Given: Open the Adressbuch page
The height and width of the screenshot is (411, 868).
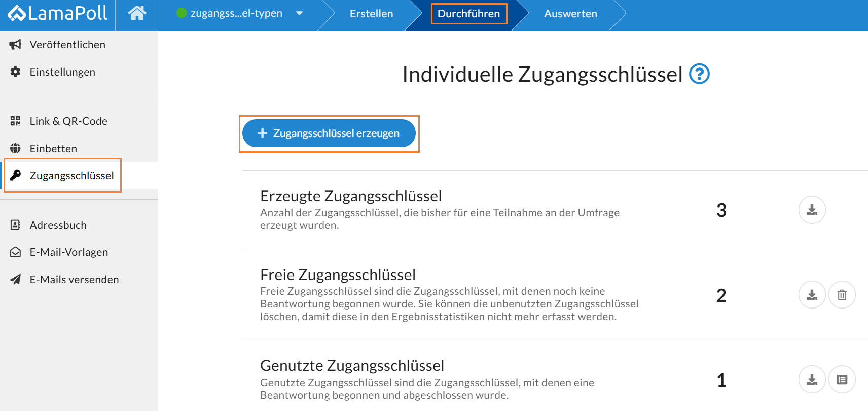Looking at the screenshot, I should 58,225.
